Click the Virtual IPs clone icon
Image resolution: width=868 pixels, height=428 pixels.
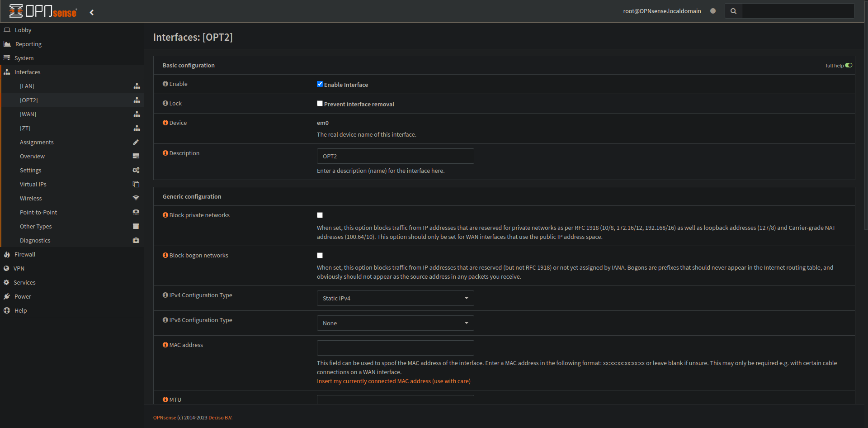(136, 184)
